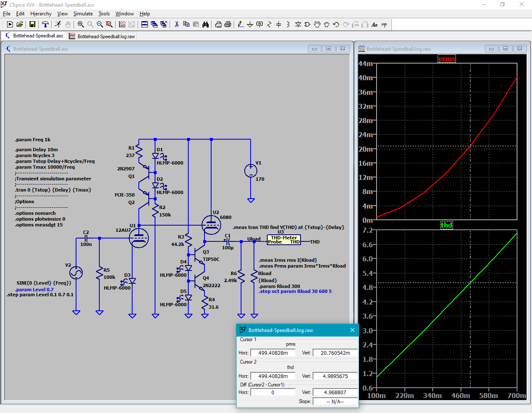532x413 pixels.
Task: Click the Pick Visible Traces icon
Action: pos(122,25)
